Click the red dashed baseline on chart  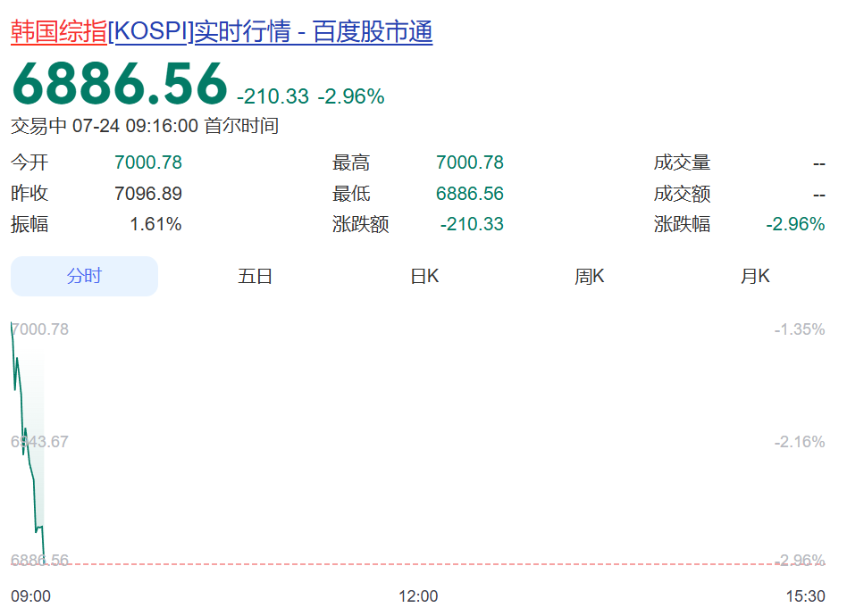click(418, 564)
